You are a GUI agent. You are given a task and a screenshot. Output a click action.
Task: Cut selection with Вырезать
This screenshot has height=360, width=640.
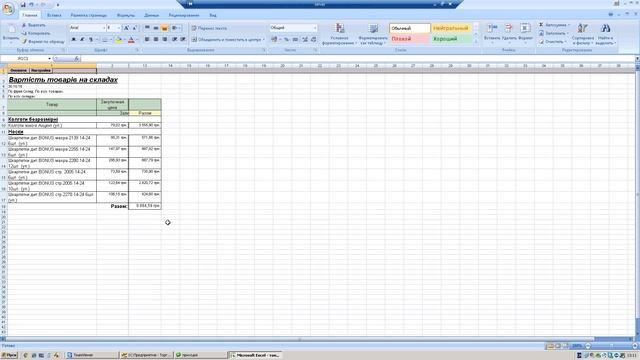click(33, 25)
